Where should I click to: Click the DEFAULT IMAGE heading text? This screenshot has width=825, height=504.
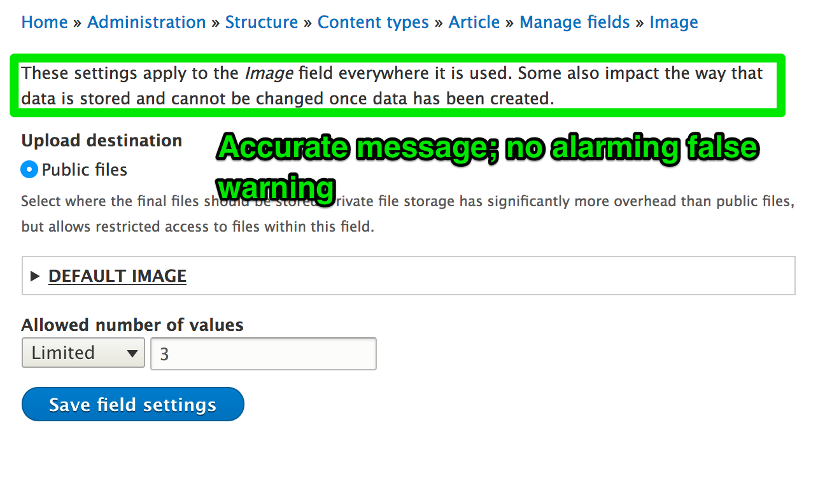(117, 276)
